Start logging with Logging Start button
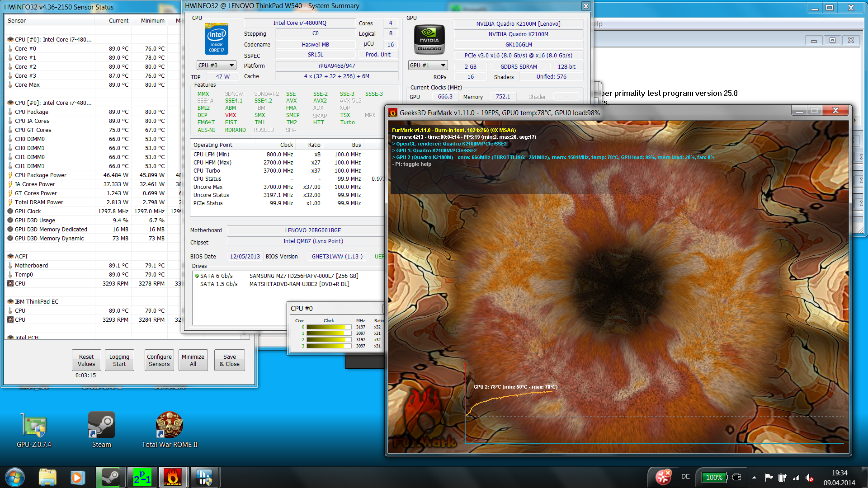 [119, 360]
